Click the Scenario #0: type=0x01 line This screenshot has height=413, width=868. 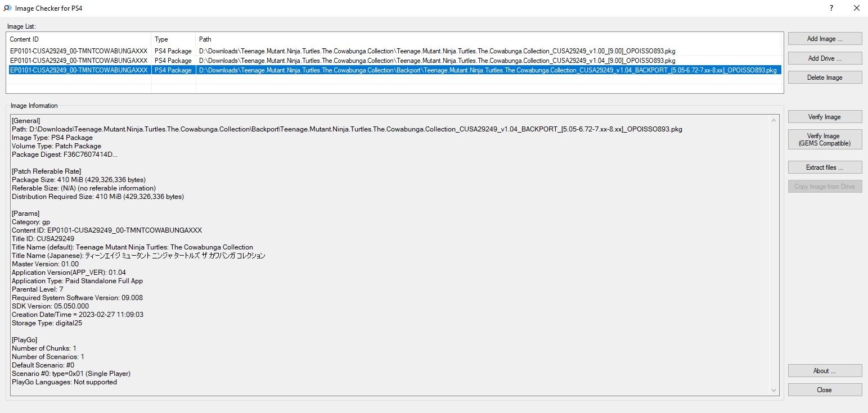[71, 373]
